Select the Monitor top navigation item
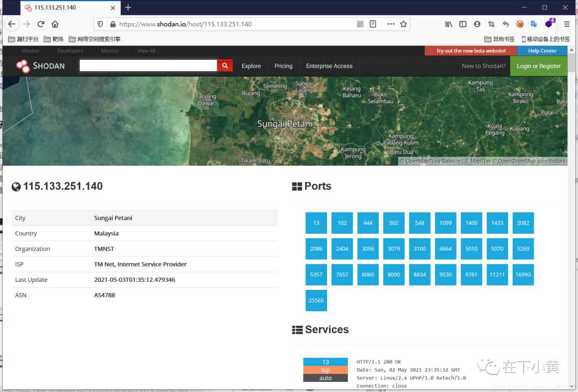This screenshot has width=578, height=392. tap(110, 51)
